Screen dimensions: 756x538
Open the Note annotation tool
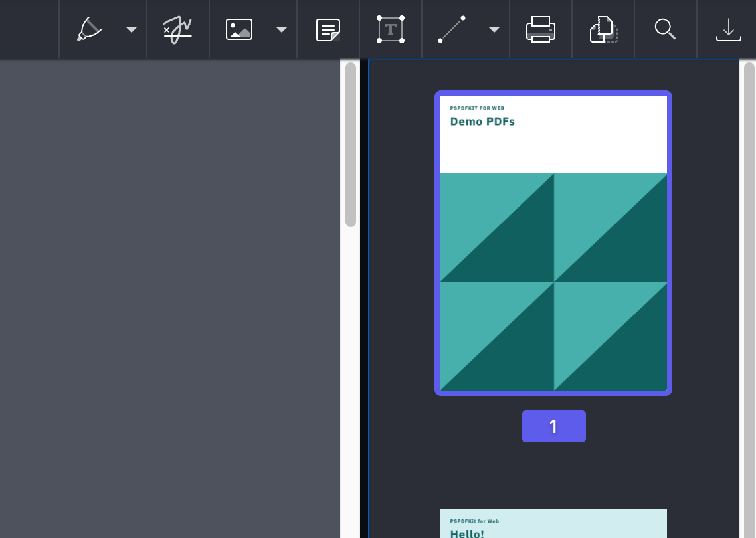(x=328, y=29)
